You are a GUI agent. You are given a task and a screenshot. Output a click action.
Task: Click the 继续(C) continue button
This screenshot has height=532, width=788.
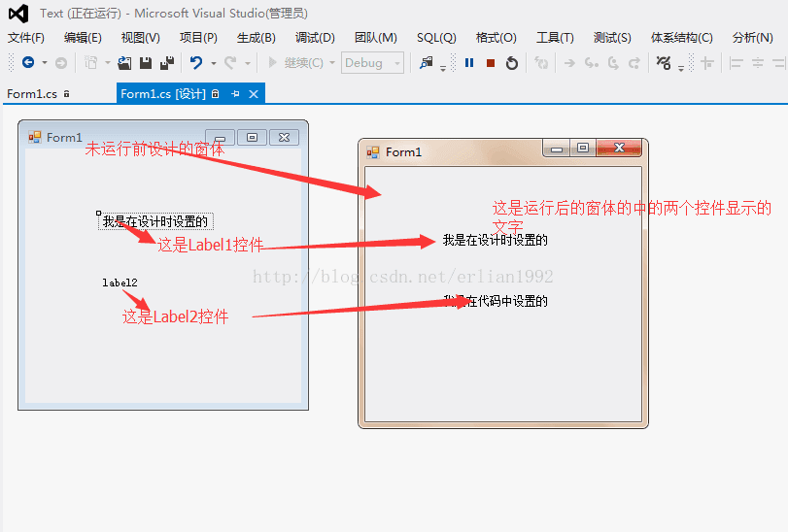click(296, 63)
